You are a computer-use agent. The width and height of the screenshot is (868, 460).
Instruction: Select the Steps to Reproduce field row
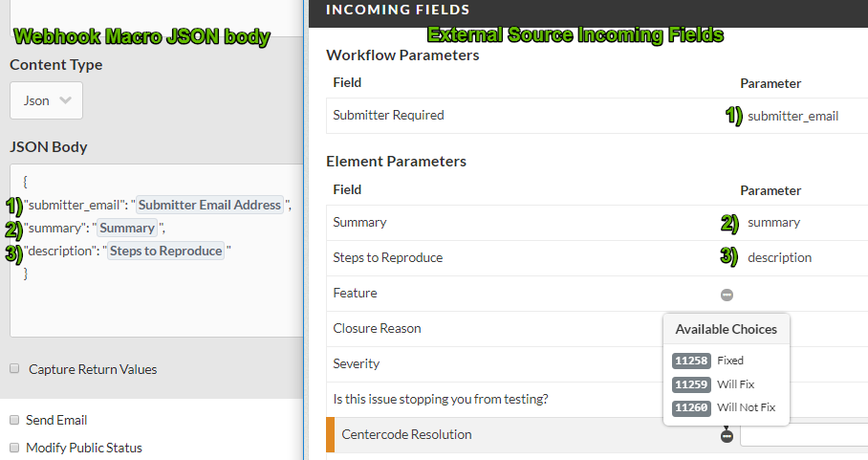point(597,258)
